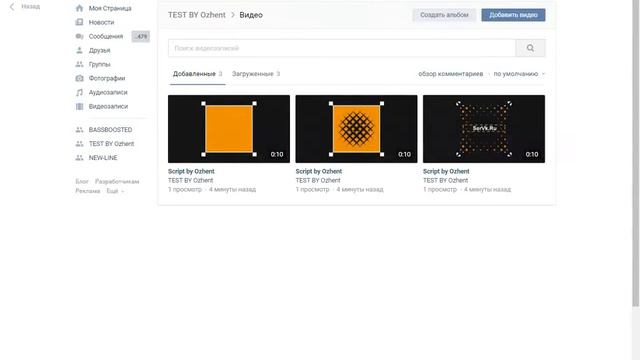
Task: Open plain orange square video thumbnail
Action: coord(229,129)
